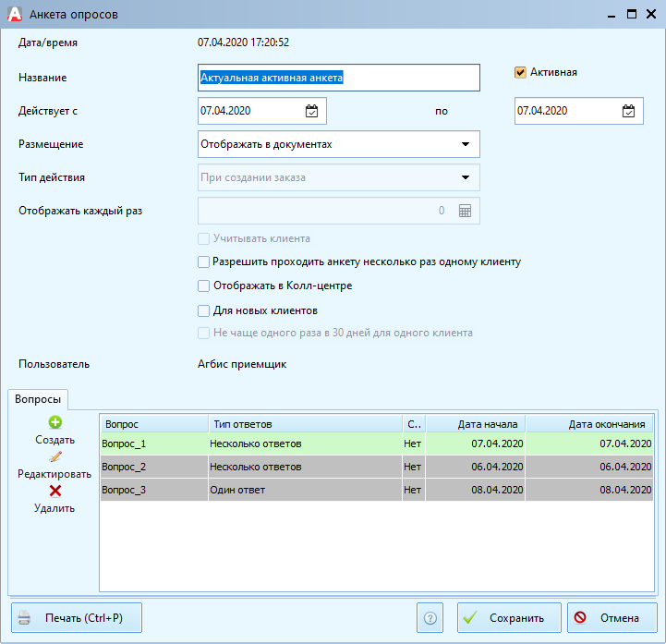Sort by Вопрос column header
This screenshot has width=666, height=644.
[154, 424]
